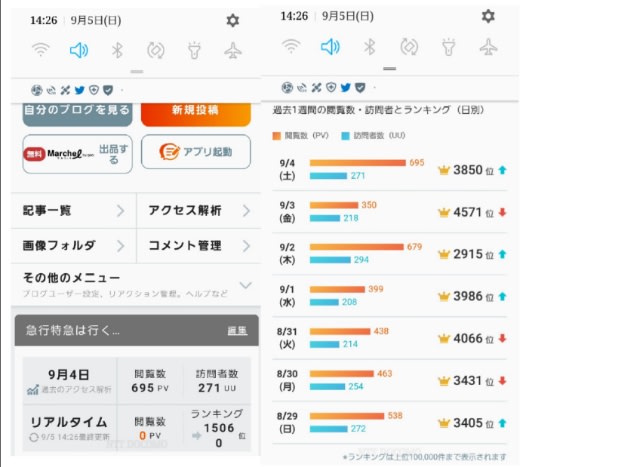This screenshot has height=467, width=640.
Task: Tap 新規投稿 orange new post button
Action: (x=196, y=114)
